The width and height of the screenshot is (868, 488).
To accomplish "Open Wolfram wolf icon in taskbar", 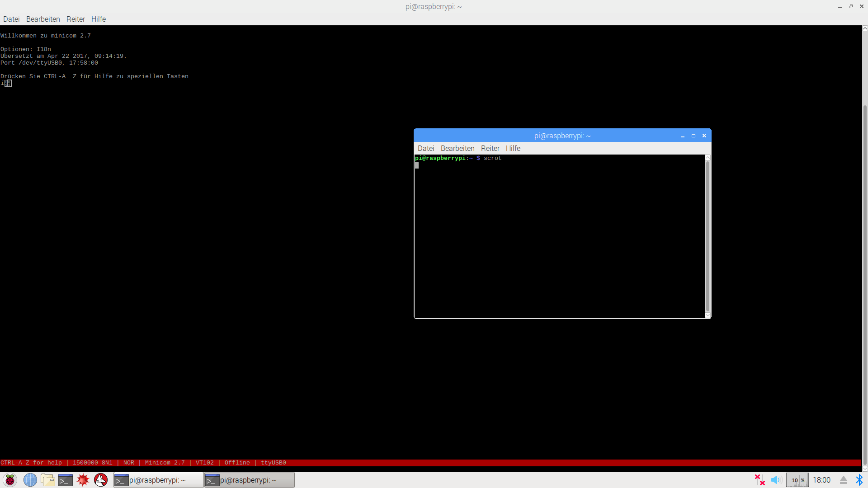I will pos(101,480).
